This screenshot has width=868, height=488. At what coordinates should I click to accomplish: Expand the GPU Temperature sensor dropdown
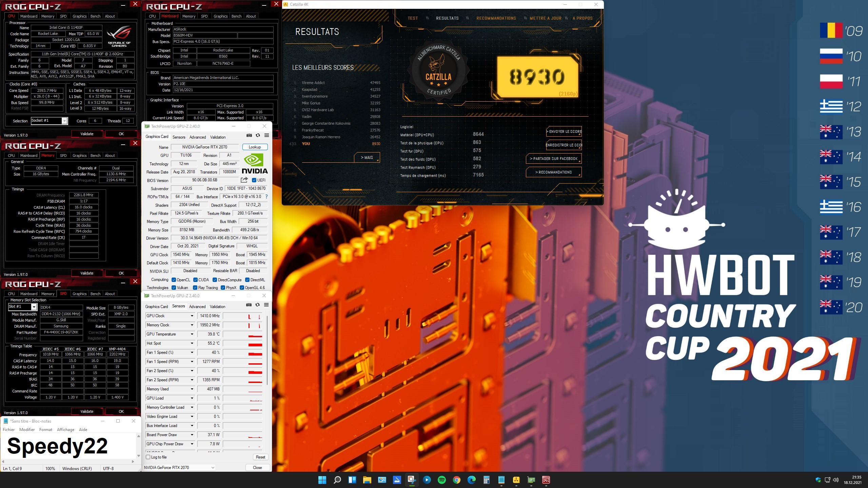click(192, 334)
